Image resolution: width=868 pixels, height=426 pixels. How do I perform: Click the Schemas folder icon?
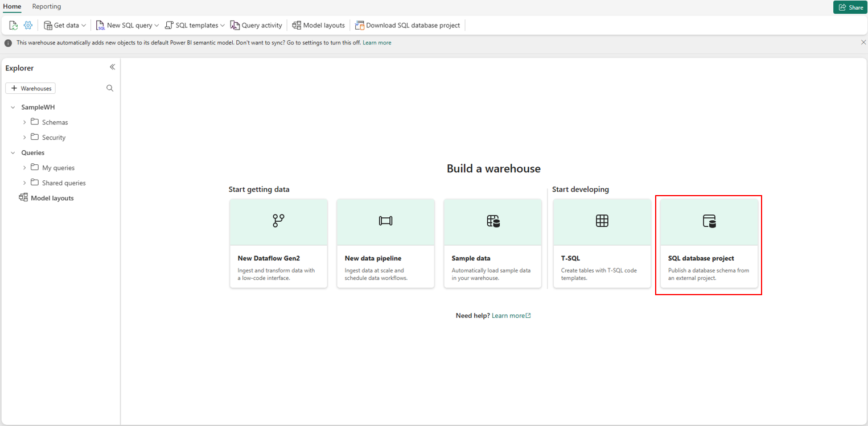(x=35, y=122)
